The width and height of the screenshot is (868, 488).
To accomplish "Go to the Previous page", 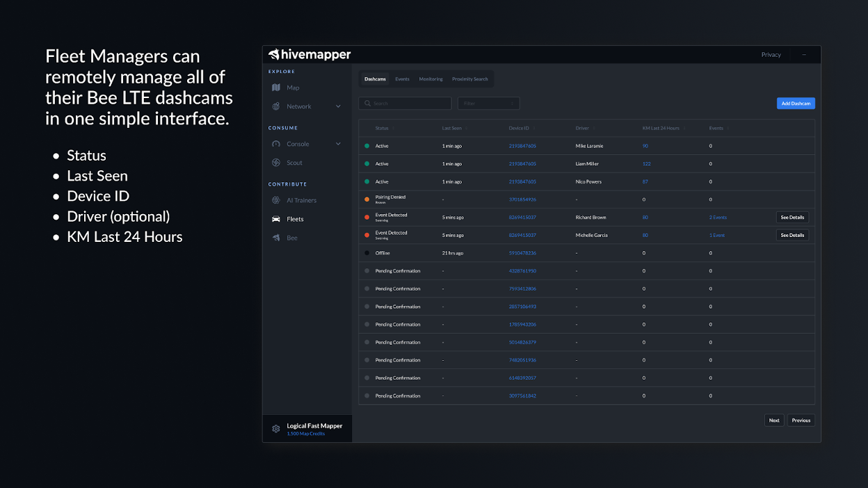I will point(801,421).
